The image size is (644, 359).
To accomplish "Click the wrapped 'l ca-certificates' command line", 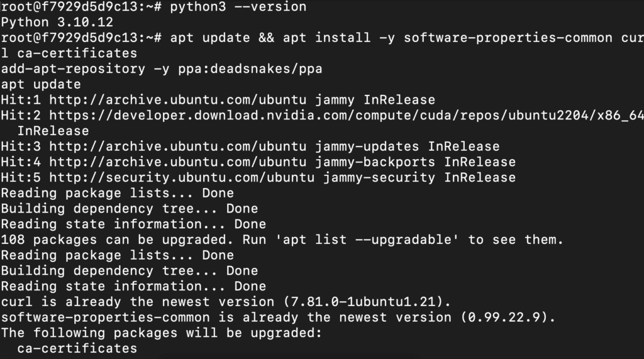I will (x=69, y=53).
